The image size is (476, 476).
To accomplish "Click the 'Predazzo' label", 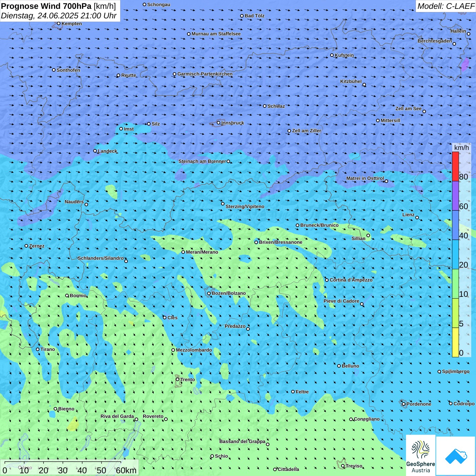I will point(235,326).
